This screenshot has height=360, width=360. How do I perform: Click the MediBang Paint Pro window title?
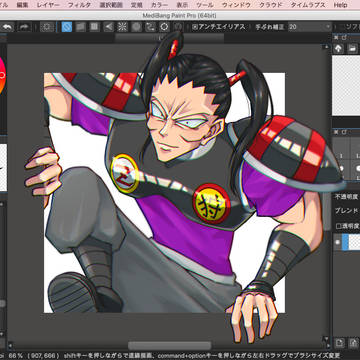pos(180,16)
